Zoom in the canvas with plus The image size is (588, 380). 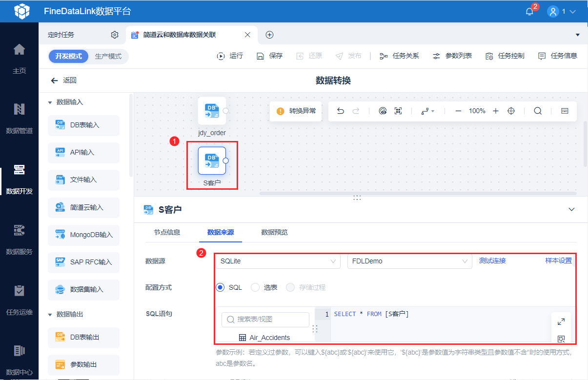tap(496, 111)
